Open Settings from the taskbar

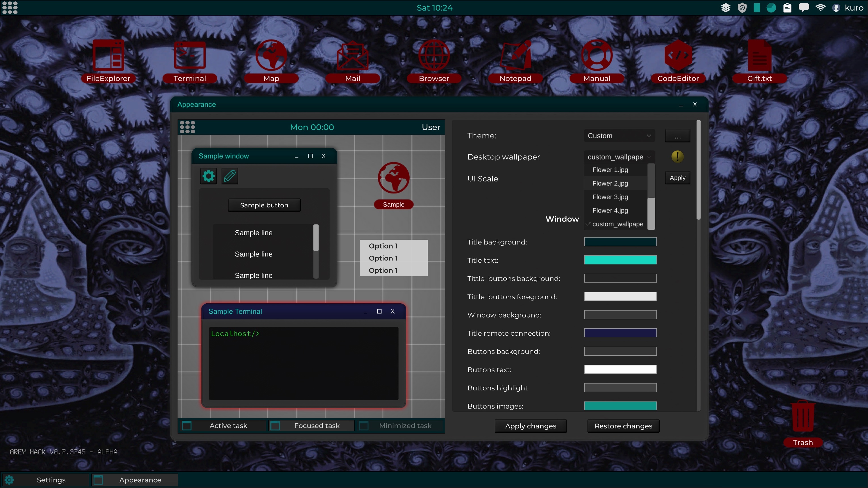click(45, 479)
